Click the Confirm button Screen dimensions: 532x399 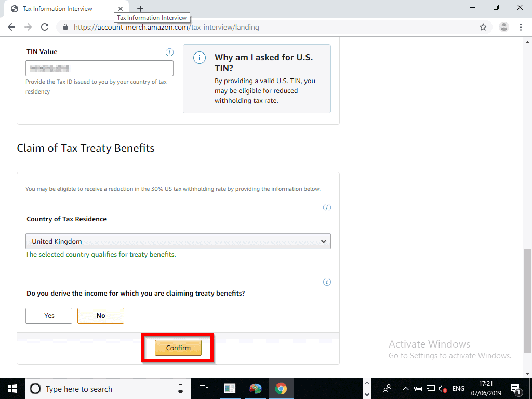(x=178, y=348)
